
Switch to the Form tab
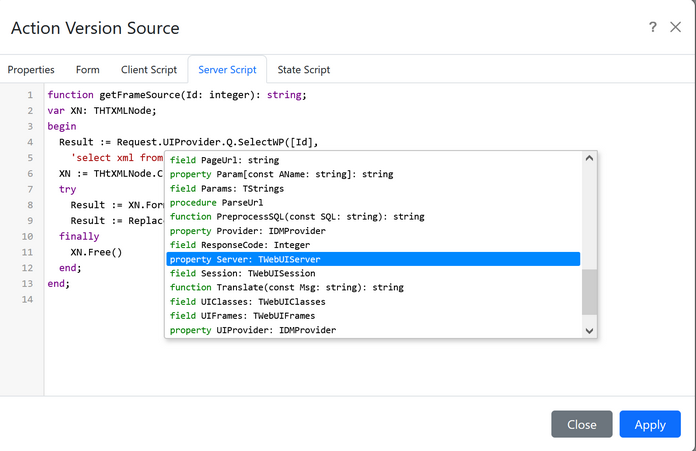tap(87, 70)
